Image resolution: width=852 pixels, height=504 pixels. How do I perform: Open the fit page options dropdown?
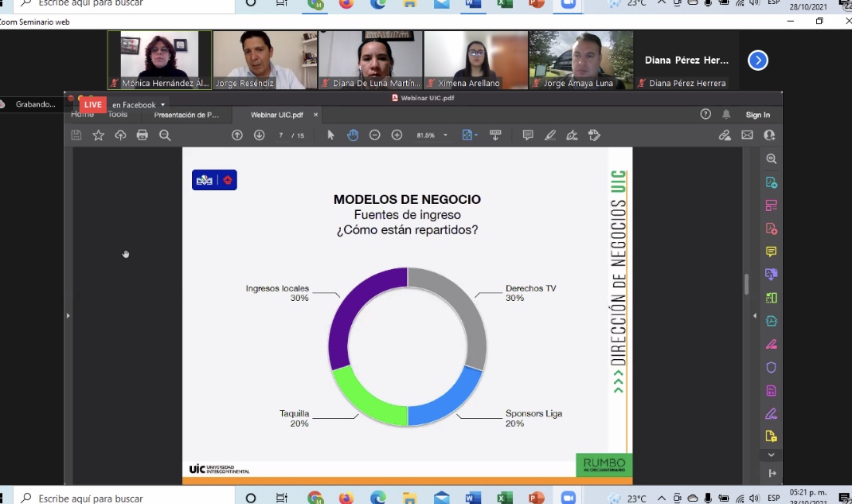(470, 135)
